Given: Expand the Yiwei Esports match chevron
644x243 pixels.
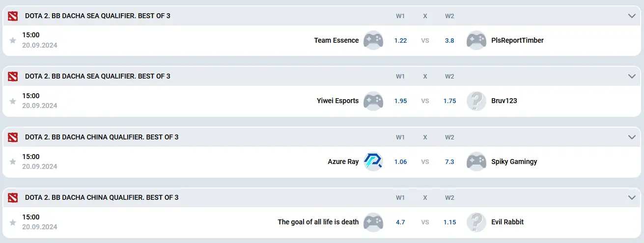Looking at the screenshot, I should click(632, 76).
